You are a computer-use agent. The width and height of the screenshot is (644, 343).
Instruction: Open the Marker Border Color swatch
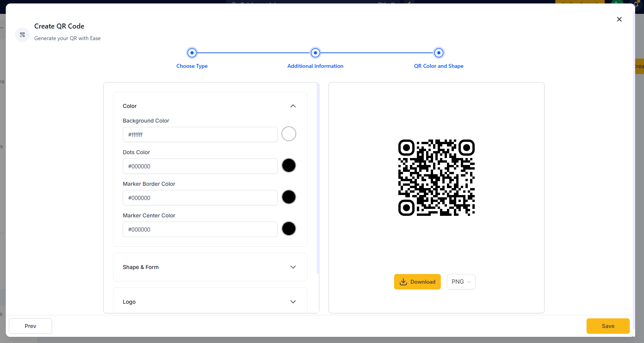click(289, 197)
